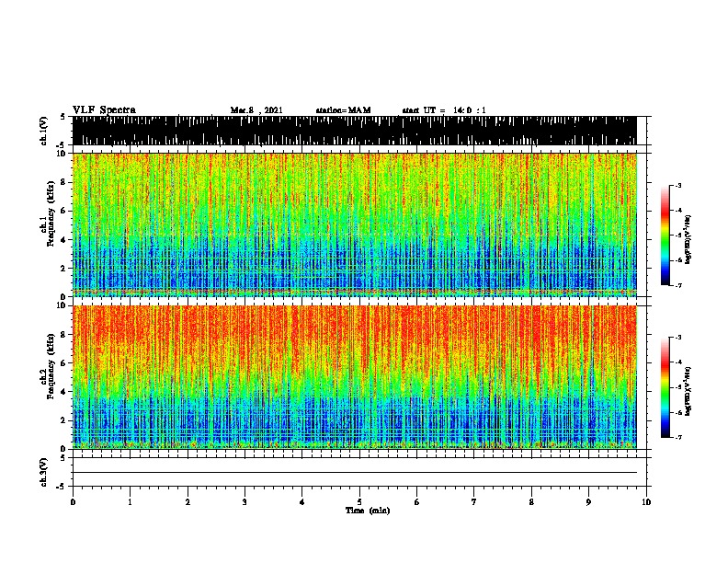Click the '-7' label on ch.2 color bar
Viewport: 728px width, 563px height.
click(x=677, y=437)
